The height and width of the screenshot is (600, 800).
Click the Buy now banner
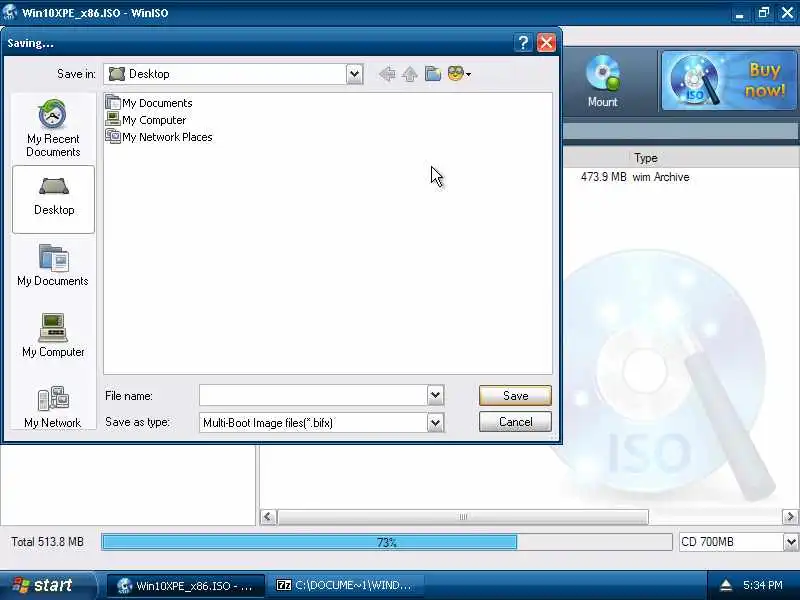coord(729,81)
